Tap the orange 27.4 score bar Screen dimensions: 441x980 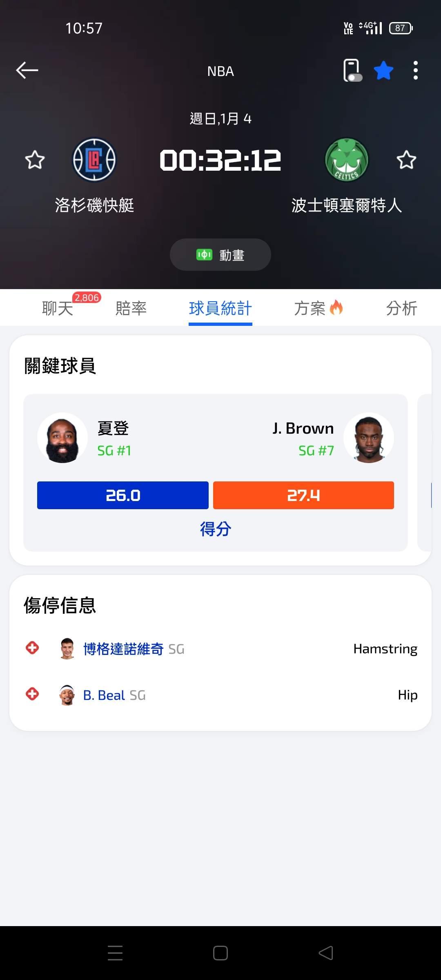point(303,495)
